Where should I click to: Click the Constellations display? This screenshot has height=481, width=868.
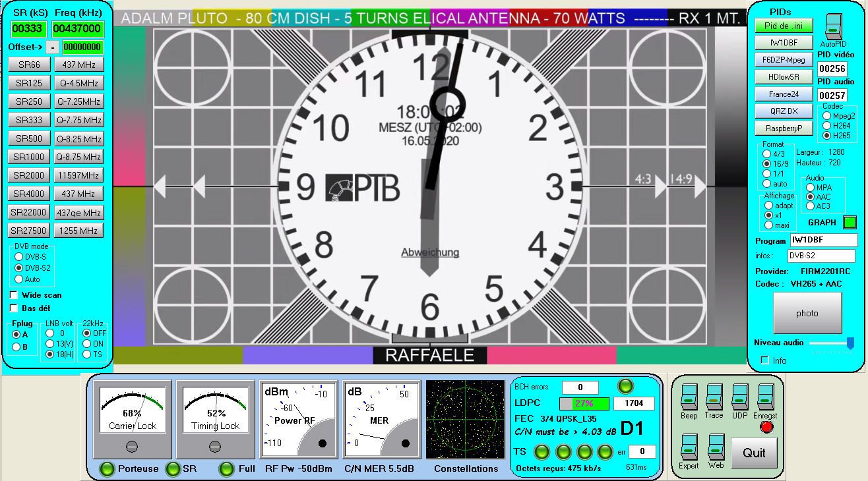pyautogui.click(x=465, y=420)
